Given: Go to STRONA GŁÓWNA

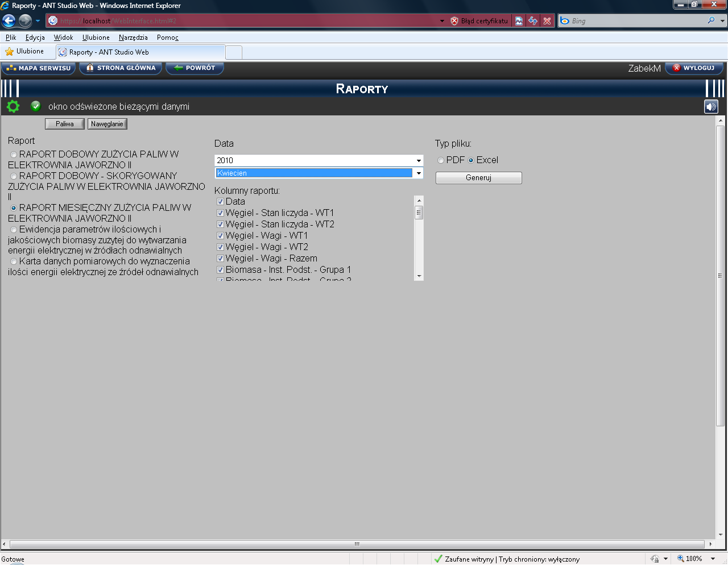Looking at the screenshot, I should tap(121, 68).
